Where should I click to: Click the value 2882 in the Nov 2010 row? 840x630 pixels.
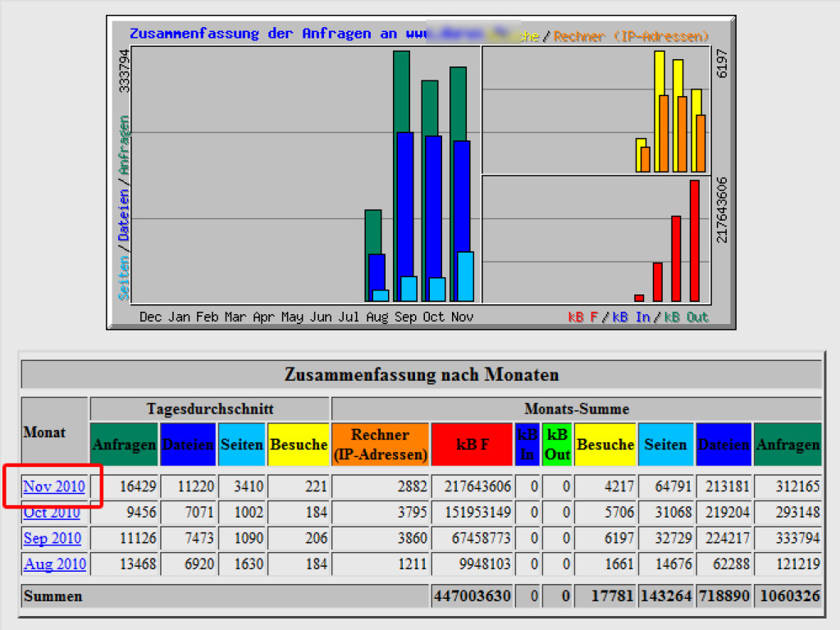pos(412,486)
